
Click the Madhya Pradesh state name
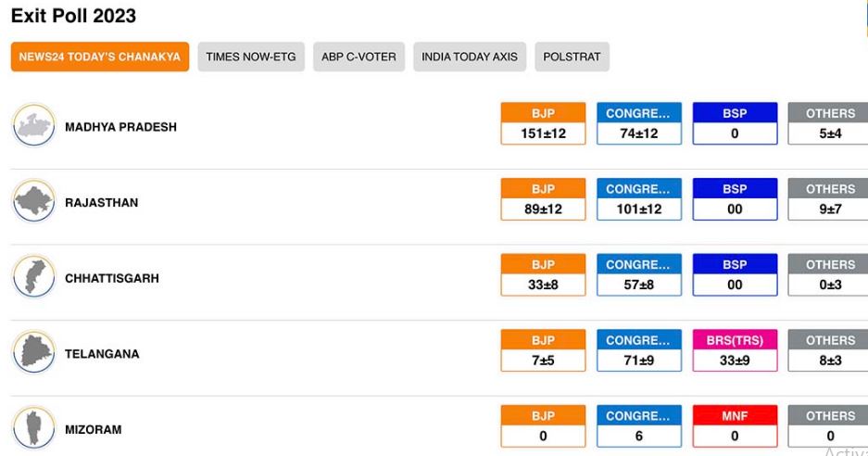coord(120,127)
